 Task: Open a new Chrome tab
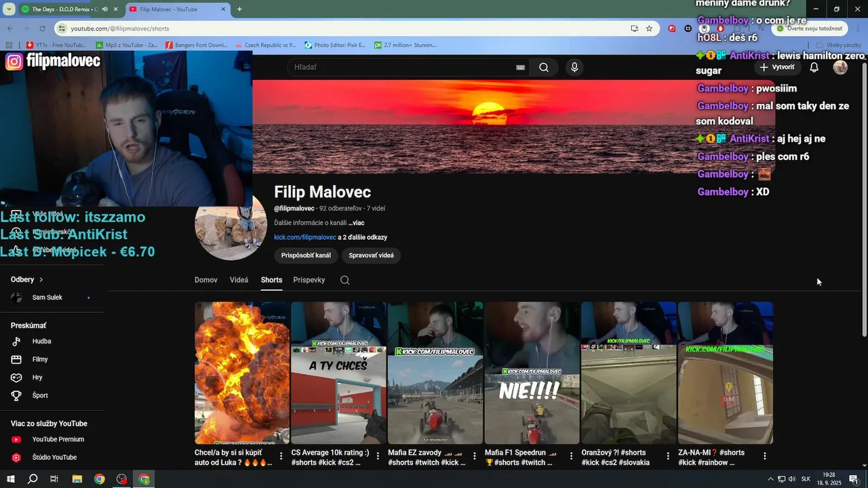(x=239, y=9)
